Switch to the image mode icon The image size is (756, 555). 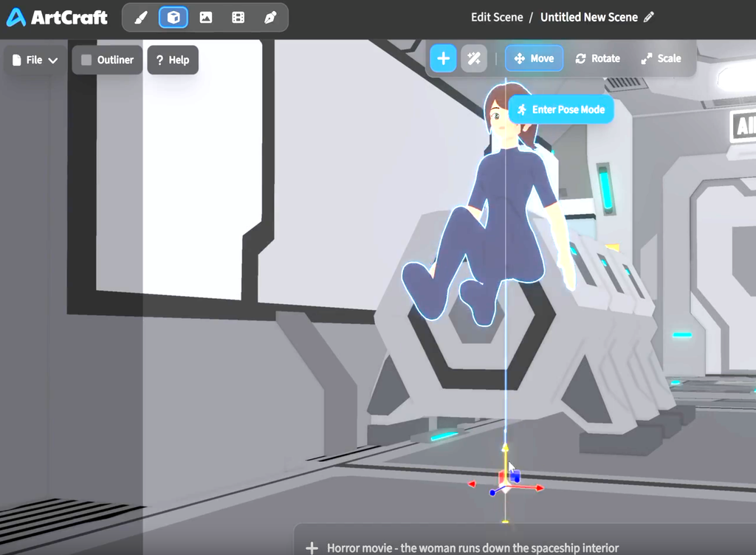(x=206, y=18)
